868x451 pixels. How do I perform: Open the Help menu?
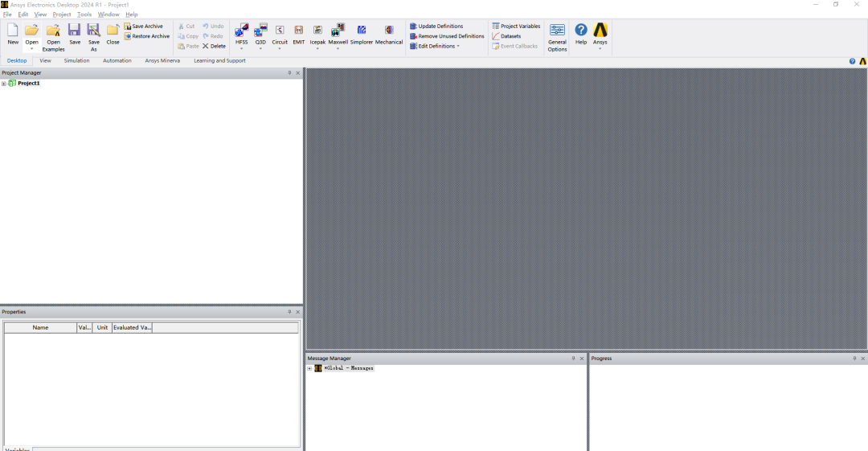pos(131,14)
